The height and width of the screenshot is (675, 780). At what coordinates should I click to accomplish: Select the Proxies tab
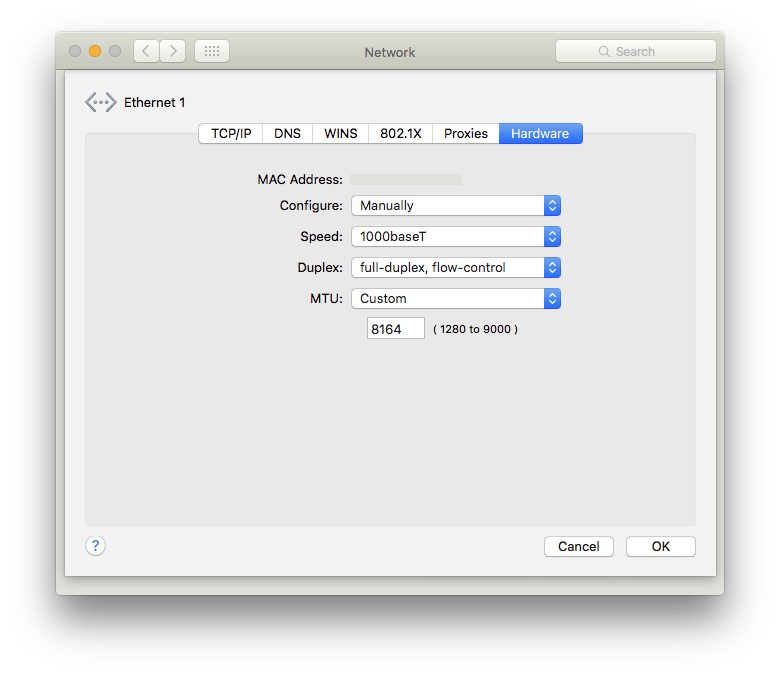[x=466, y=134]
